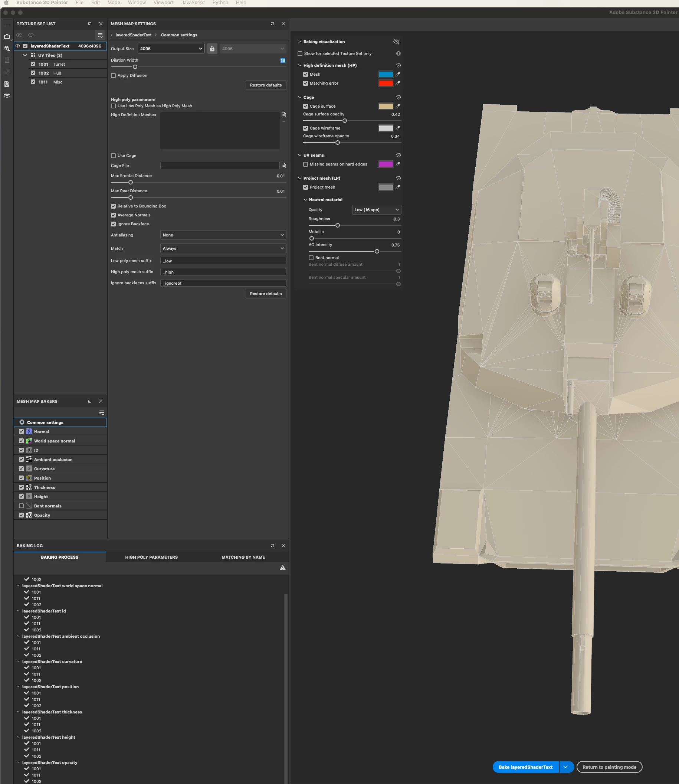Toggle the baking visualization hidden-eye icon
The image size is (679, 784).
(396, 42)
